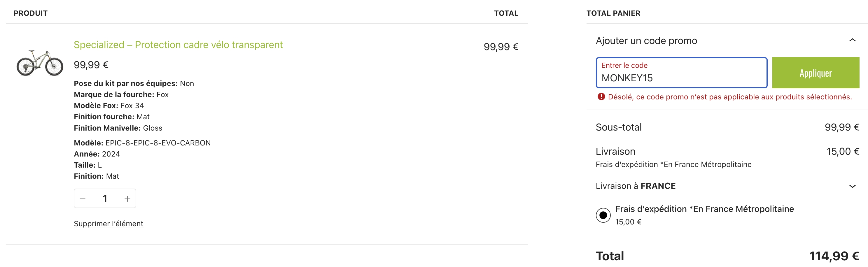This screenshot has width=868, height=267.
Task: Open the bike product thumbnail image
Action: (40, 63)
